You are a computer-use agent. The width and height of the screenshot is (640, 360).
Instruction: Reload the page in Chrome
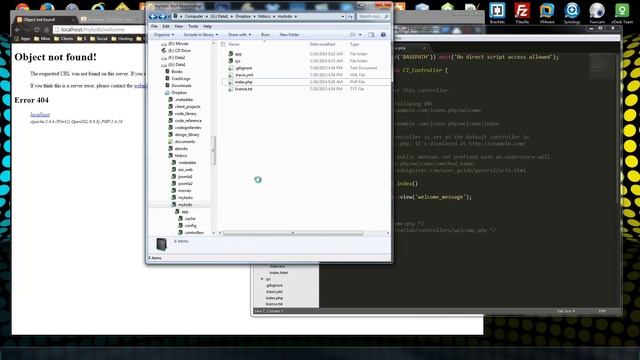point(37,30)
